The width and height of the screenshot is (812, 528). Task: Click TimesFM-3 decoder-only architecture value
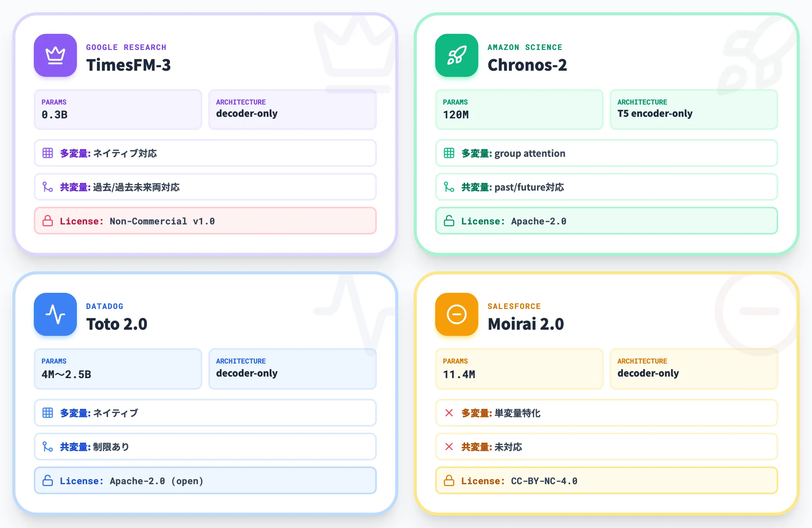click(x=247, y=114)
